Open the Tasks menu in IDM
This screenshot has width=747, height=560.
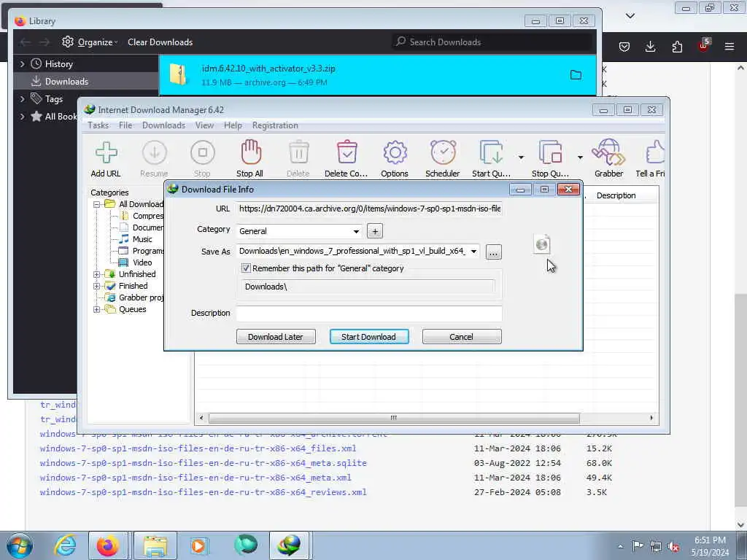[98, 125]
